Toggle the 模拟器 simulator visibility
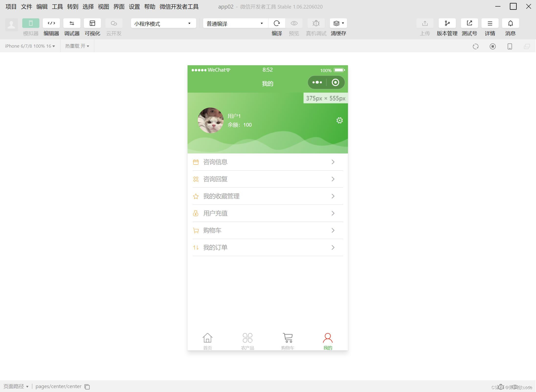This screenshot has width=536, height=392. [31, 23]
